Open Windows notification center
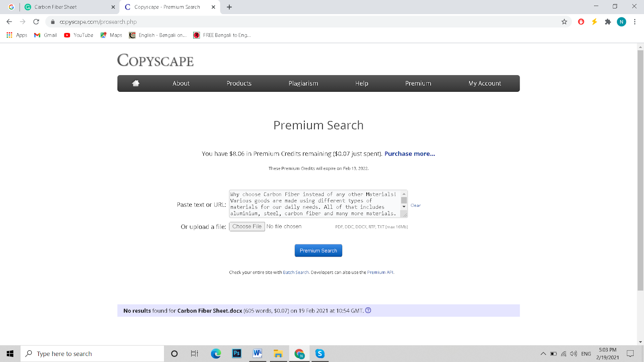 pos(630,354)
